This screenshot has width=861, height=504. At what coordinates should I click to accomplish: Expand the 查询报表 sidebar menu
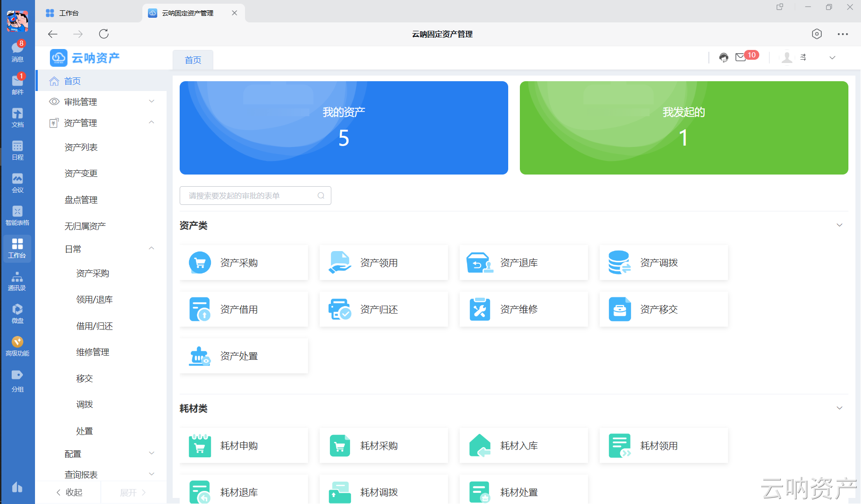pyautogui.click(x=151, y=474)
